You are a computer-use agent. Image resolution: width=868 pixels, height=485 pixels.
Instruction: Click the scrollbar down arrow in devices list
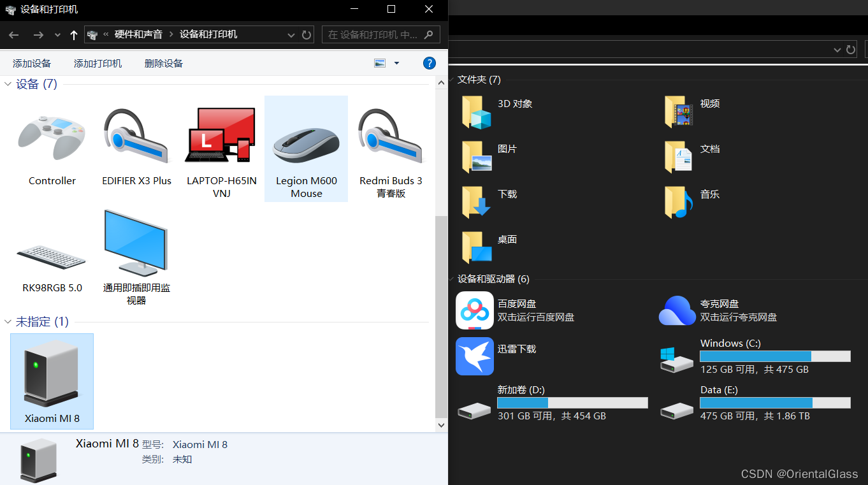441,424
